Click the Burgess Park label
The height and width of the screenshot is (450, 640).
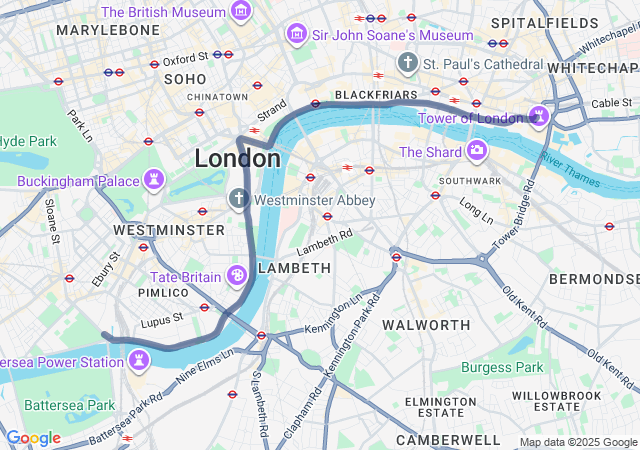[x=502, y=367]
